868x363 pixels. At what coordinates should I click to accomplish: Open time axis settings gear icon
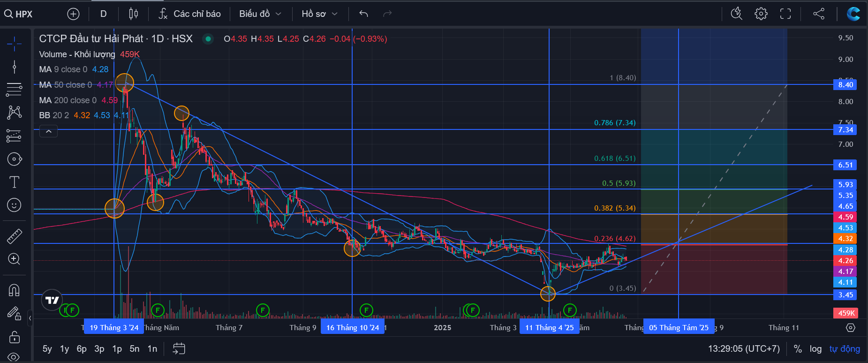click(x=851, y=328)
